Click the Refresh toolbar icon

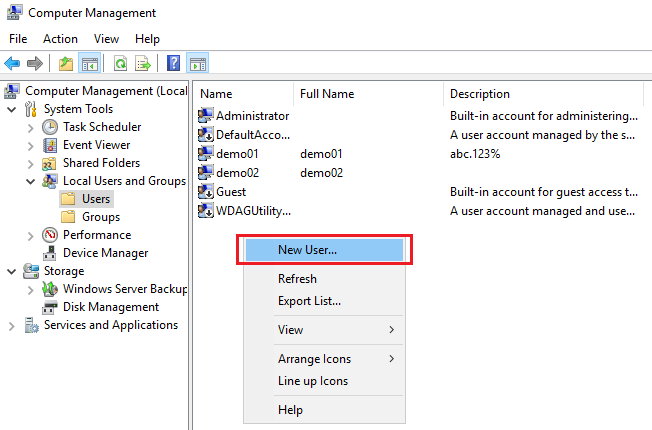[x=121, y=64]
